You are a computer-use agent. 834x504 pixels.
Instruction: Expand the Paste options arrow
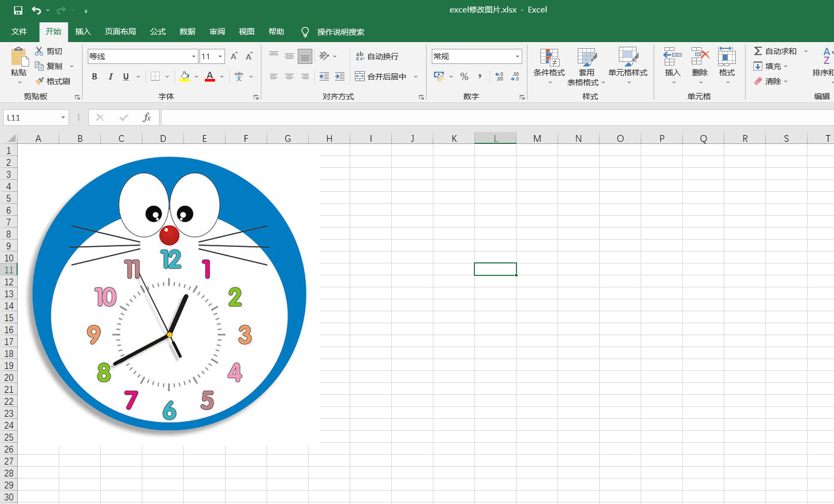coord(19,82)
